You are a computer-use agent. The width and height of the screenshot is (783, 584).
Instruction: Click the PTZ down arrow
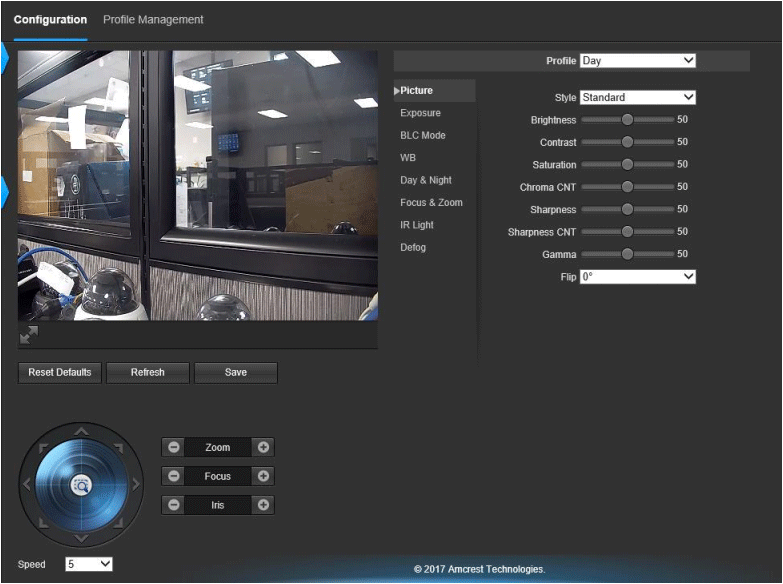(x=81, y=538)
